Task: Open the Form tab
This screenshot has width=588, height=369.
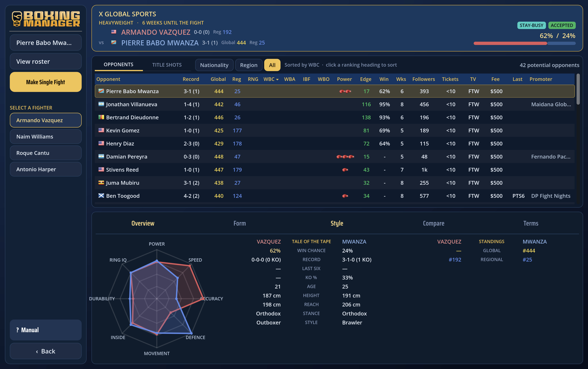Action: [240, 223]
